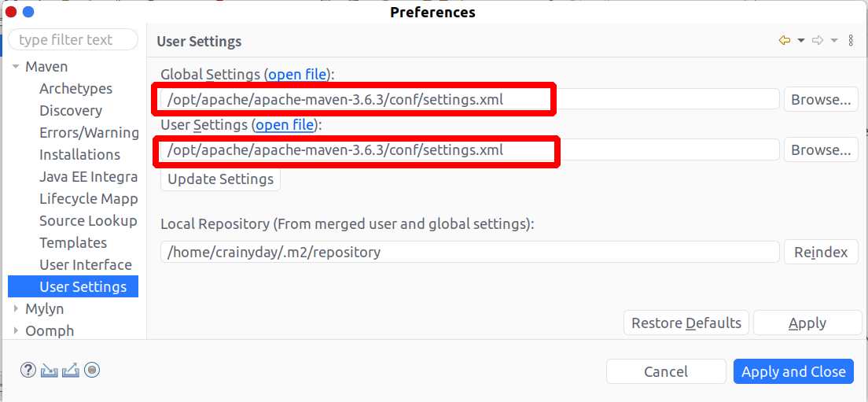The width and height of the screenshot is (868, 402).
Task: Open the Help question mark icon
Action: pyautogui.click(x=28, y=370)
